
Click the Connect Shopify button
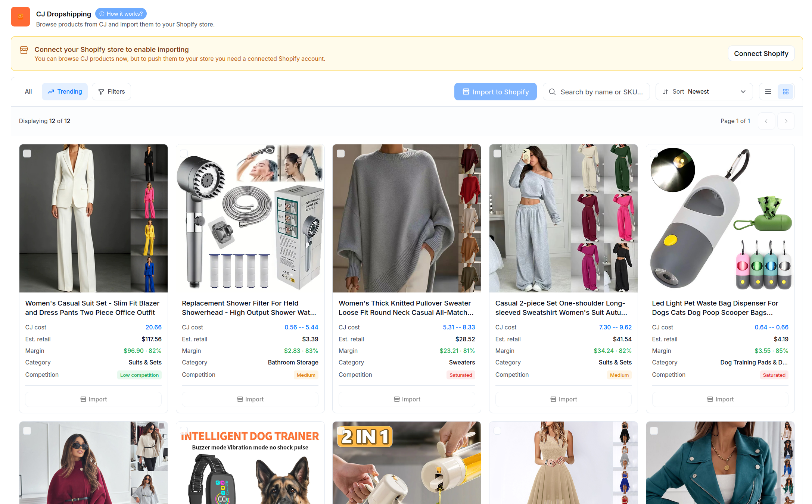[761, 54]
